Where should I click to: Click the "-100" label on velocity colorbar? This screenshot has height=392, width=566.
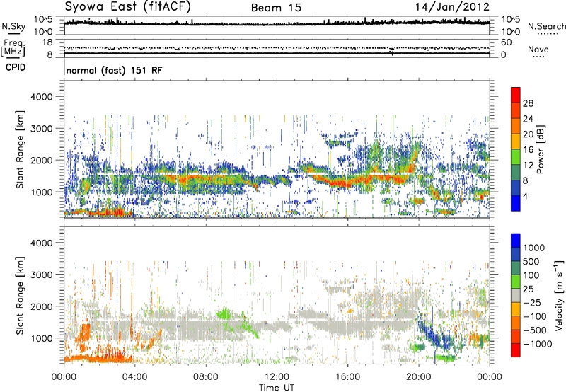coord(534,316)
